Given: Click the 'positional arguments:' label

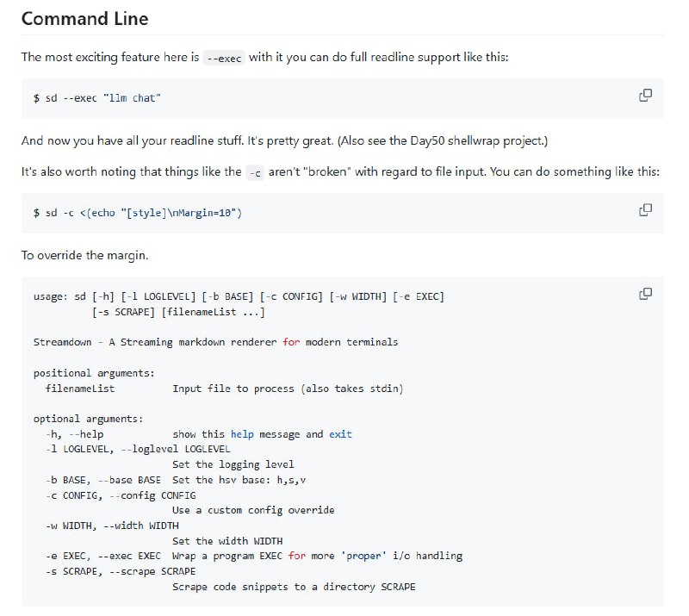Looking at the screenshot, I should (94, 373).
